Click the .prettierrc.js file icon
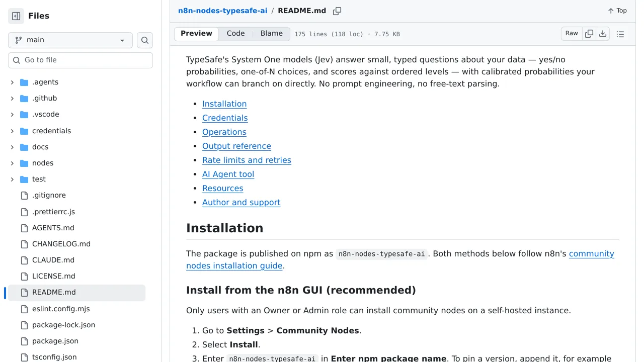The height and width of the screenshot is (362, 644). tap(24, 212)
